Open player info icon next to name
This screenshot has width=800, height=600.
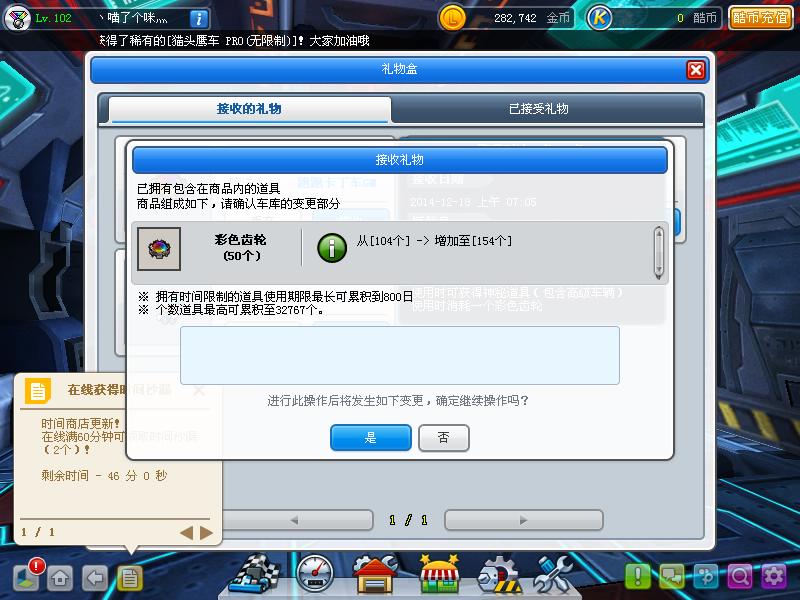coord(198,19)
